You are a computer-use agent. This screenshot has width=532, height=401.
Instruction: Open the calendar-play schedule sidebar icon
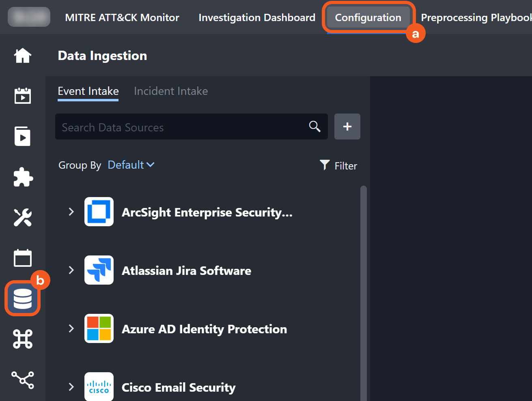(23, 96)
